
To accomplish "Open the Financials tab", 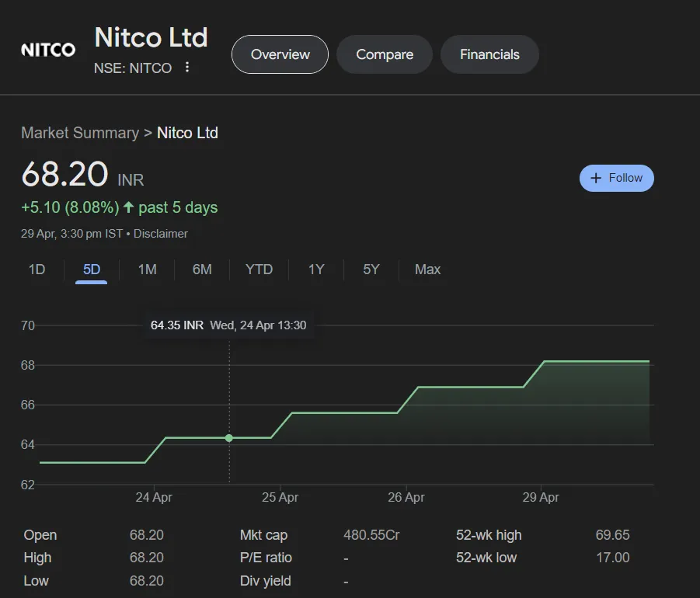I will pos(489,54).
